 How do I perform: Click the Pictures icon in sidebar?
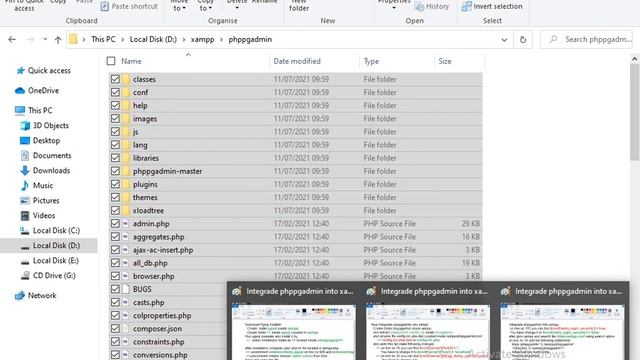click(x=25, y=200)
